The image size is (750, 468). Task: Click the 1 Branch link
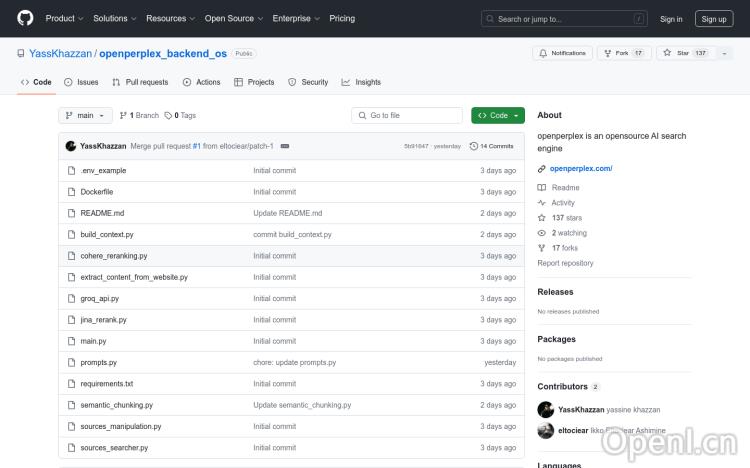point(139,115)
